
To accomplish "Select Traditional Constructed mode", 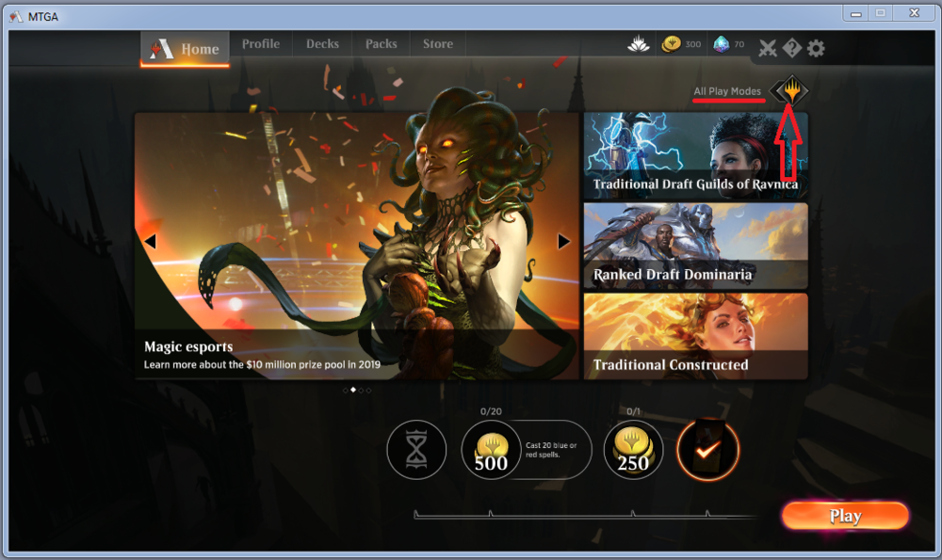I will [x=695, y=336].
